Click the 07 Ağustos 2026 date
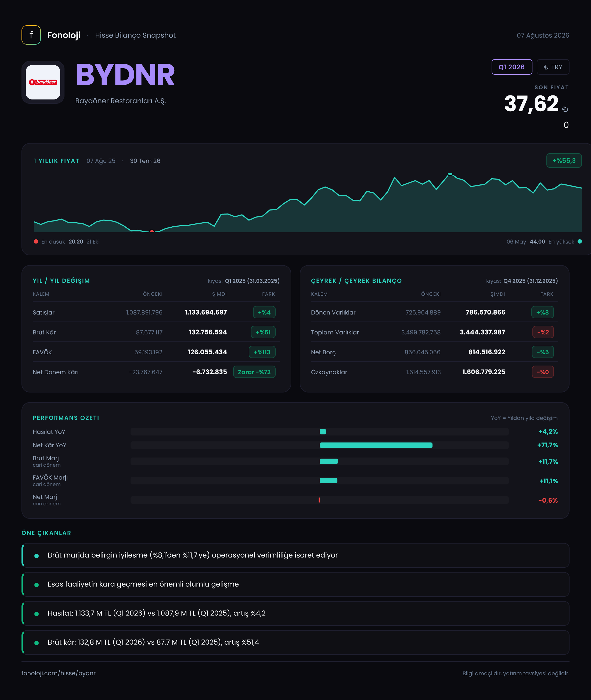Screen dimensions: 591x700 click(543, 35)
